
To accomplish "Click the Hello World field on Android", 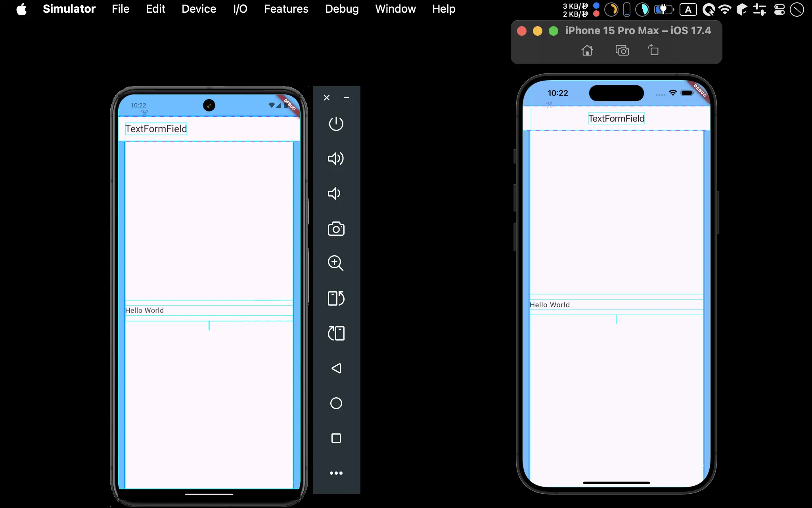I will point(209,310).
